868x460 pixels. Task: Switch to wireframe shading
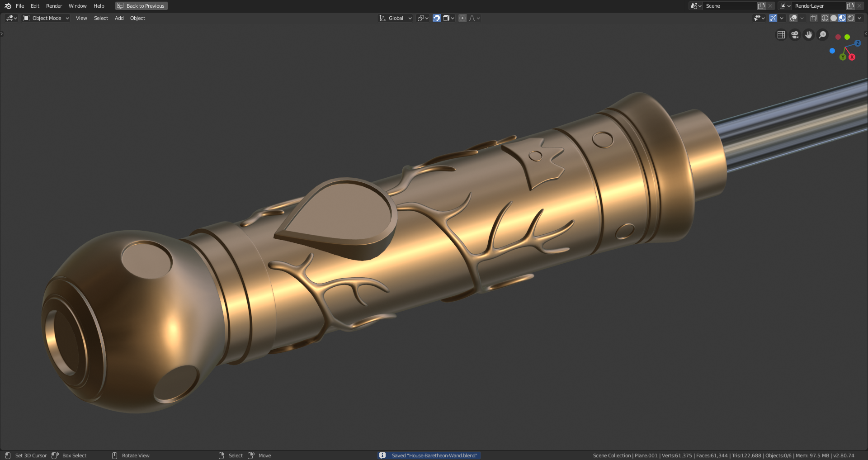[x=825, y=18]
